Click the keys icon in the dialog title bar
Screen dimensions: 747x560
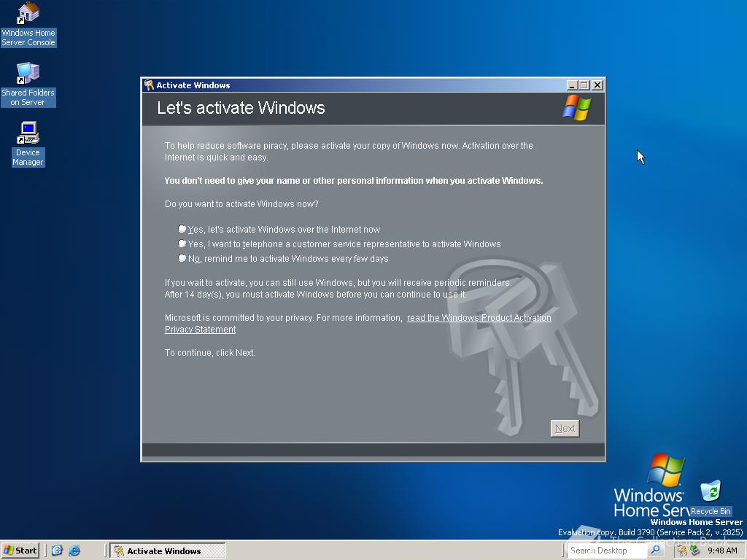pos(149,85)
